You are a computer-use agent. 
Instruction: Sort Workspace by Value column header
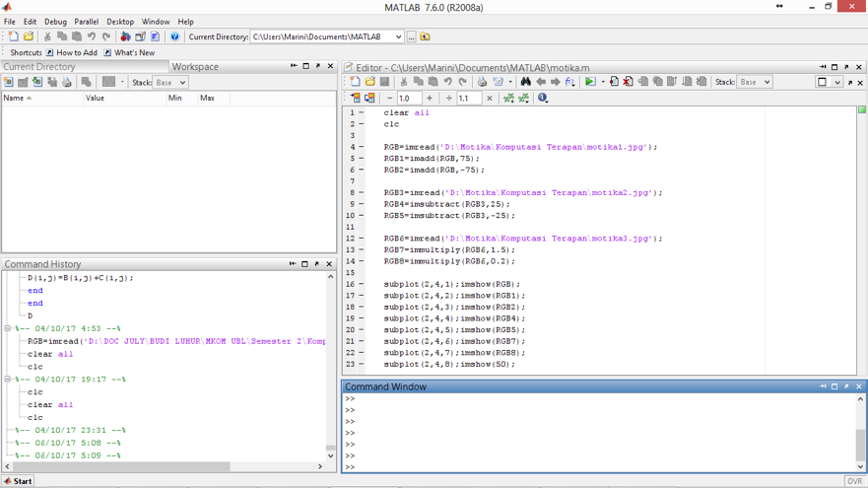click(124, 98)
